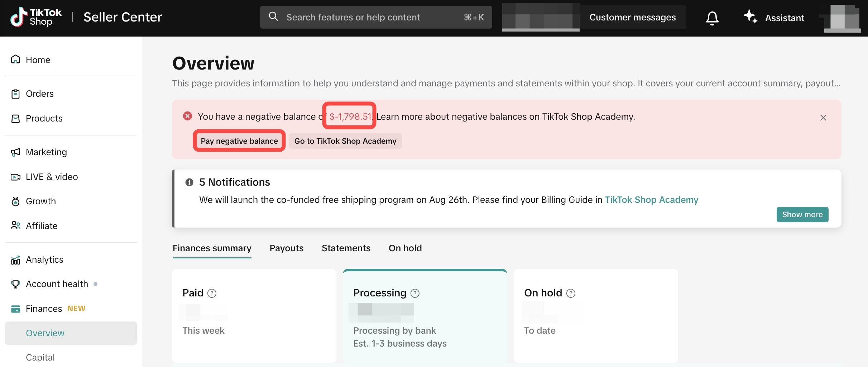Screen dimensions: 868x367
Task: Switch to the Payouts tab
Action: (x=286, y=248)
